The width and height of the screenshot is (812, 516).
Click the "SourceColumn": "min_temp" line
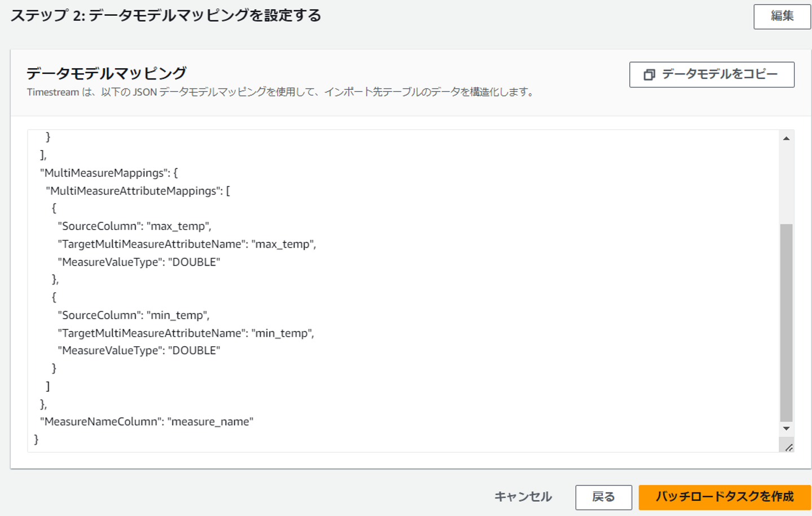(x=133, y=315)
